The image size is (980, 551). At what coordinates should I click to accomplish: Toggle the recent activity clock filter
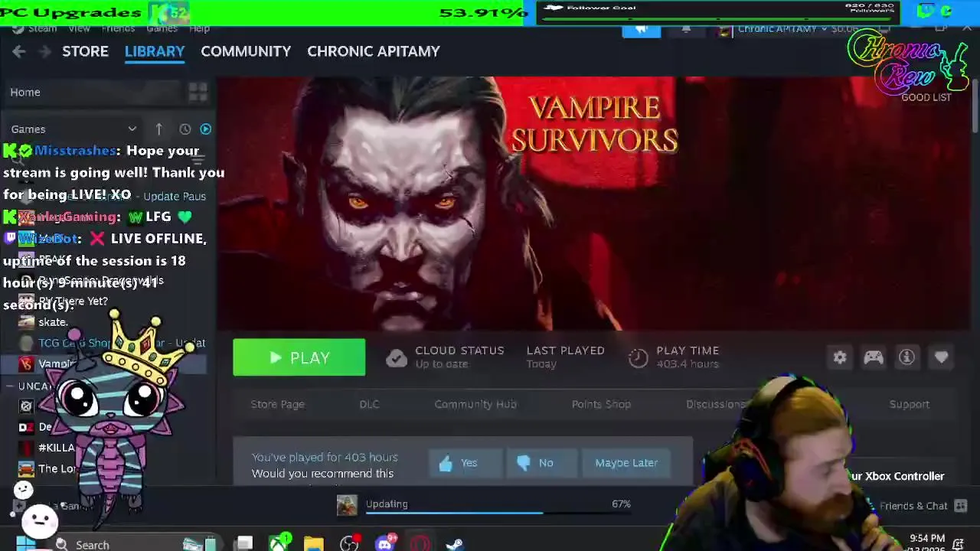[x=185, y=129]
